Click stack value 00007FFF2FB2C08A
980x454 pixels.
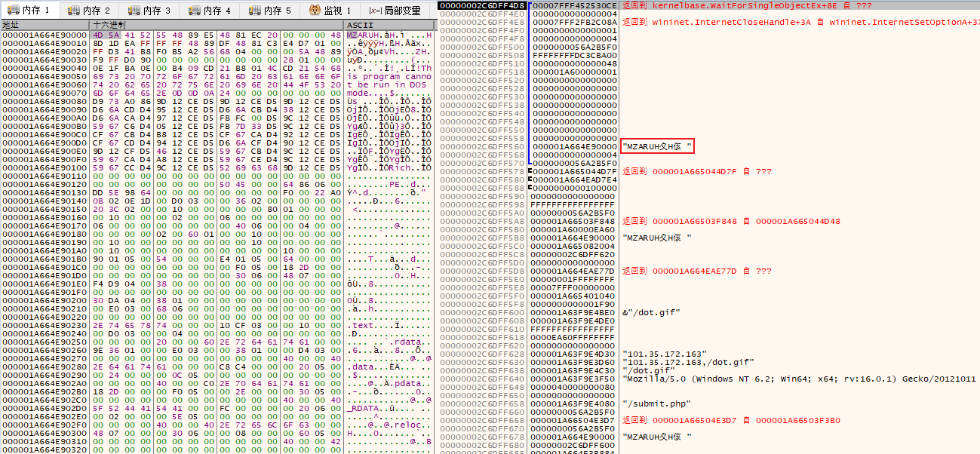[x=574, y=22]
